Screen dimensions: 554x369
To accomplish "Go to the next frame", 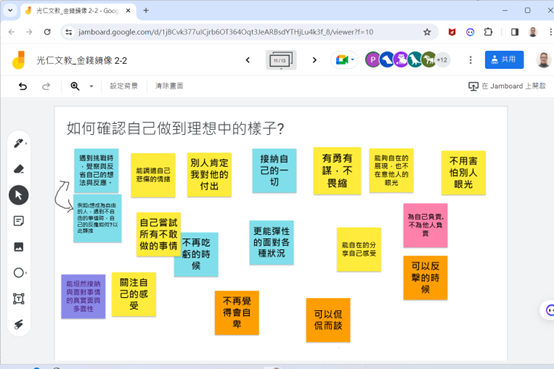I will click(x=314, y=60).
